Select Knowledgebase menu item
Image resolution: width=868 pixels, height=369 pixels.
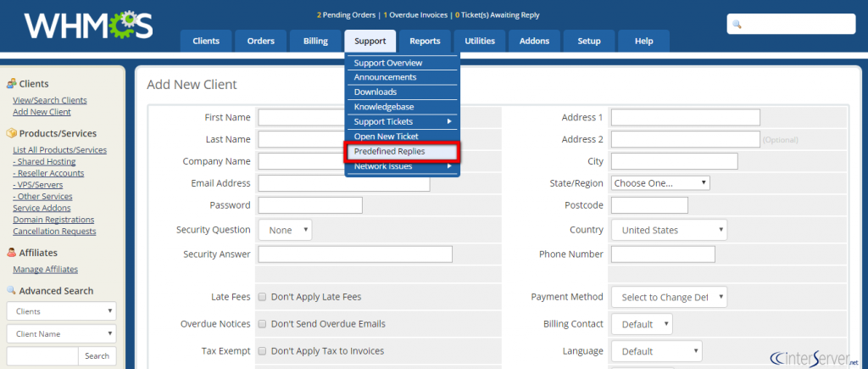click(x=403, y=106)
